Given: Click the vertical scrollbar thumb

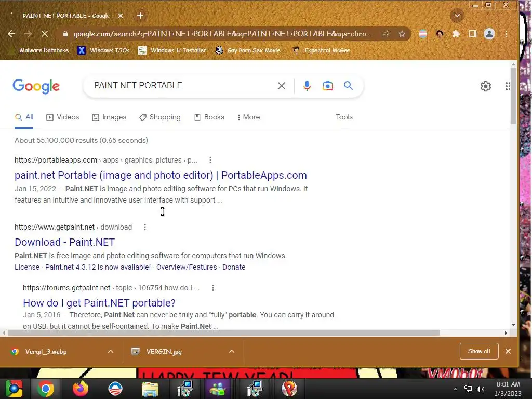Looking at the screenshot, I should point(513,96).
